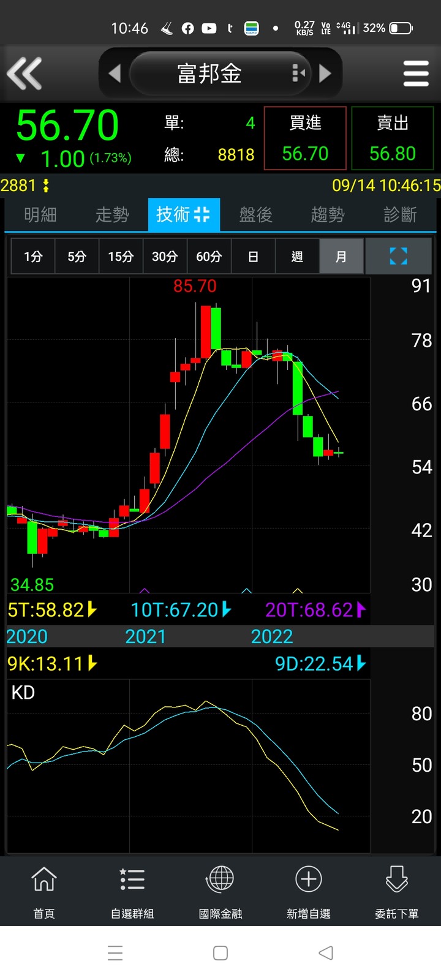
Task: Select the 5分 chart interval
Action: (x=77, y=256)
